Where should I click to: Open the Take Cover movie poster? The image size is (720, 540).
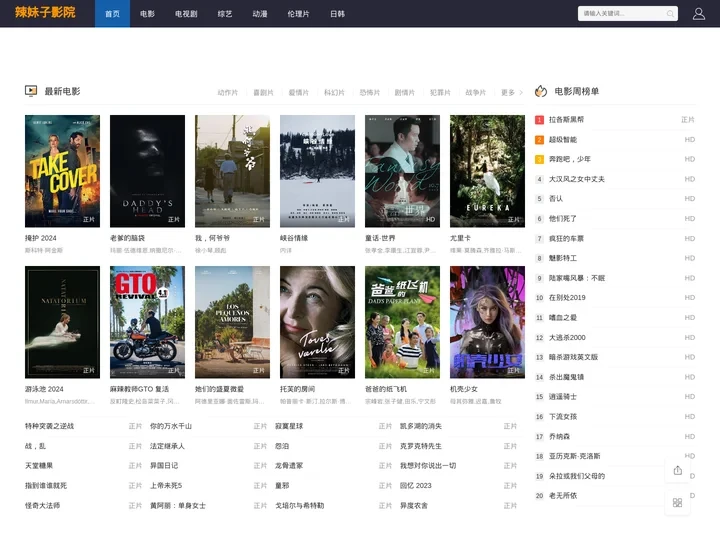[x=62, y=171]
